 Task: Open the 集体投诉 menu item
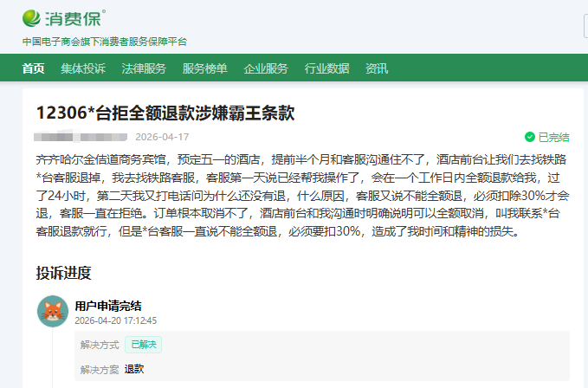pyautogui.click(x=83, y=68)
